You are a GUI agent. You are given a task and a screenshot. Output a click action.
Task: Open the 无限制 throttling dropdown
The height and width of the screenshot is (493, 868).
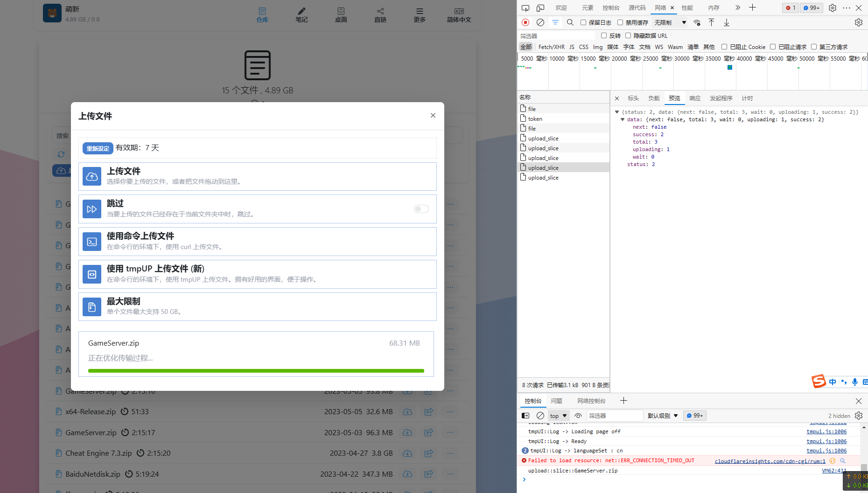(670, 22)
